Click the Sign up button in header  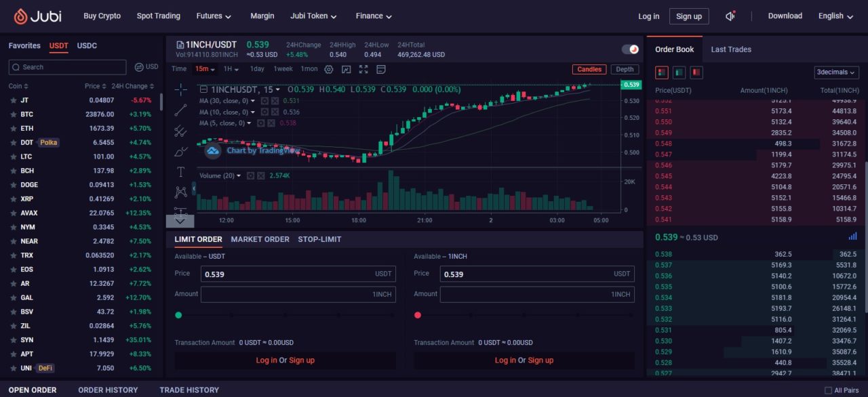689,16
